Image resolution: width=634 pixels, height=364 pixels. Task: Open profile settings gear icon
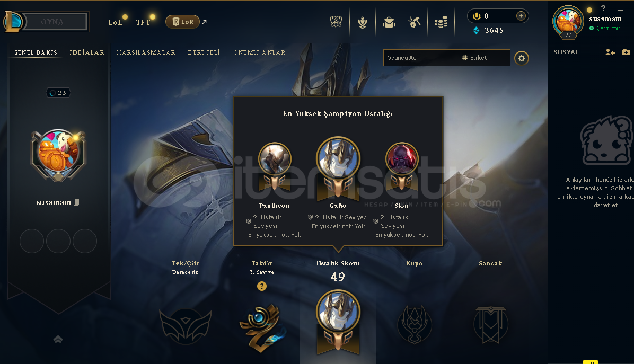point(522,58)
